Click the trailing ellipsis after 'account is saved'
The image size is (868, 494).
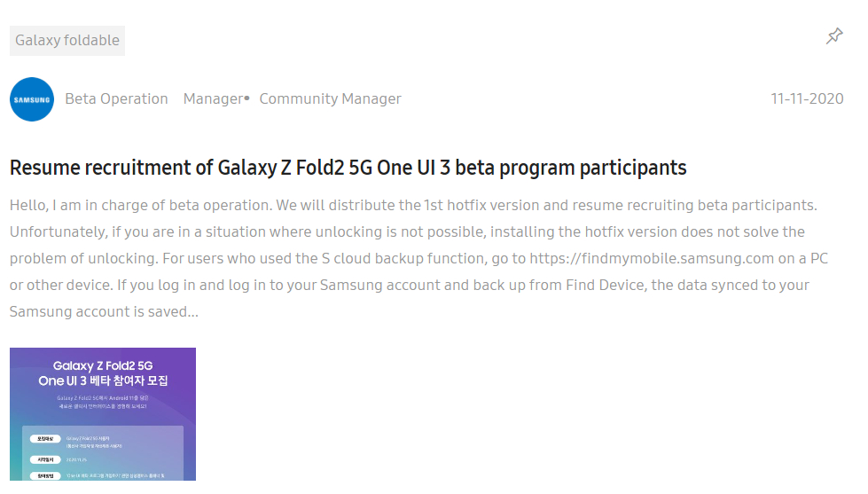coord(192,312)
